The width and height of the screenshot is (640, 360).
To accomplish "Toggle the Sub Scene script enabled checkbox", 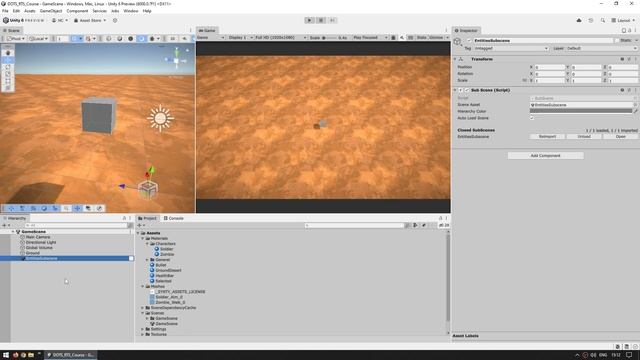I will tap(467, 90).
